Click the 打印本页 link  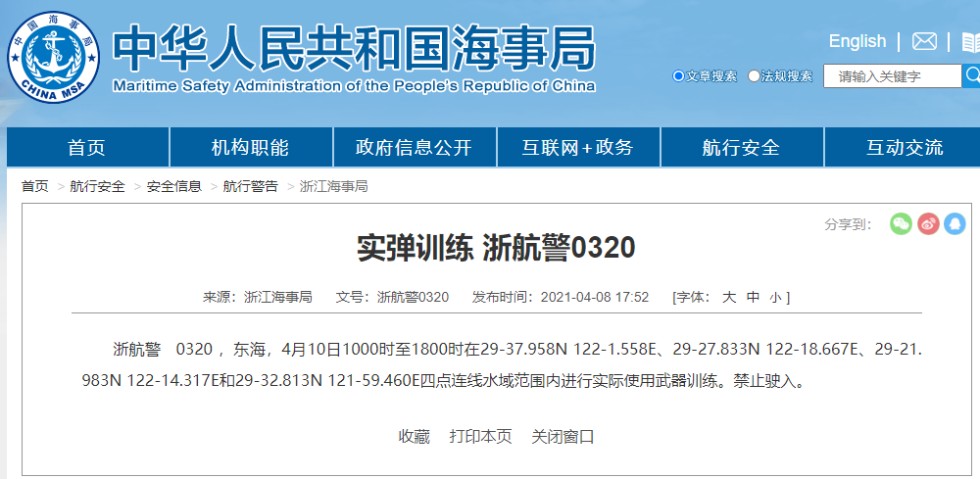click(480, 437)
